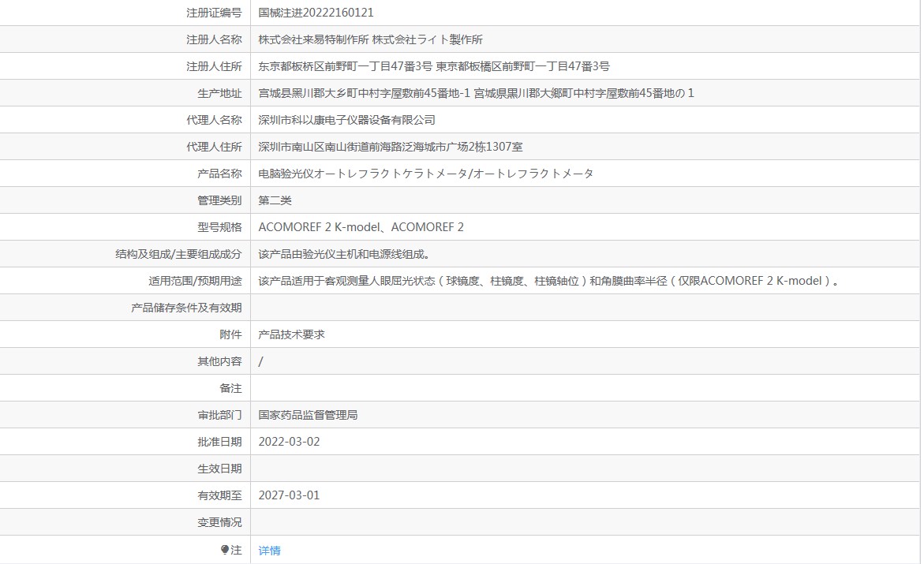
Task: Click the 代理人住所 label
Action: [214, 147]
